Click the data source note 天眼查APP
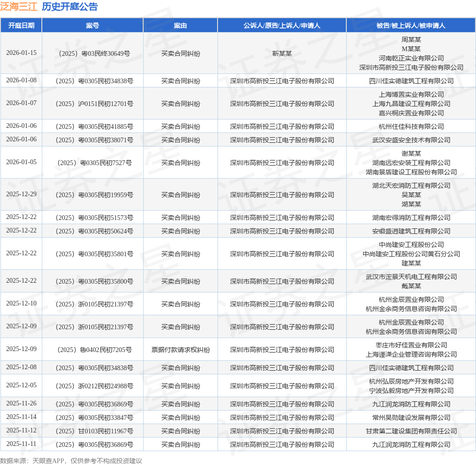 pos(48,461)
